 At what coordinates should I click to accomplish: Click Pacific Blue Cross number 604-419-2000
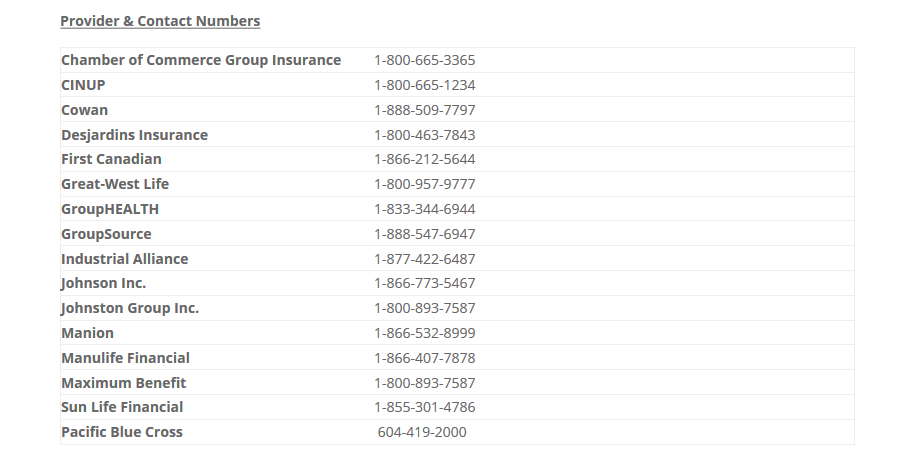coord(422,432)
